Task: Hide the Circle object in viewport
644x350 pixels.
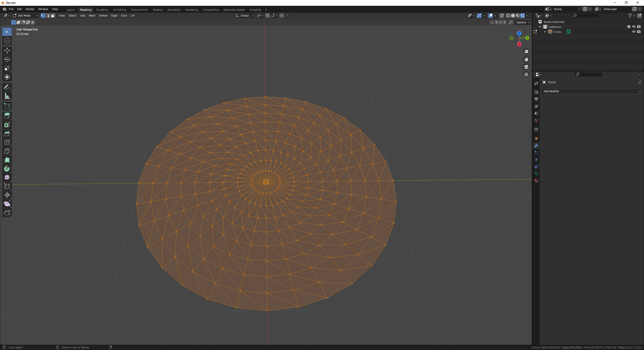Action: click(634, 32)
